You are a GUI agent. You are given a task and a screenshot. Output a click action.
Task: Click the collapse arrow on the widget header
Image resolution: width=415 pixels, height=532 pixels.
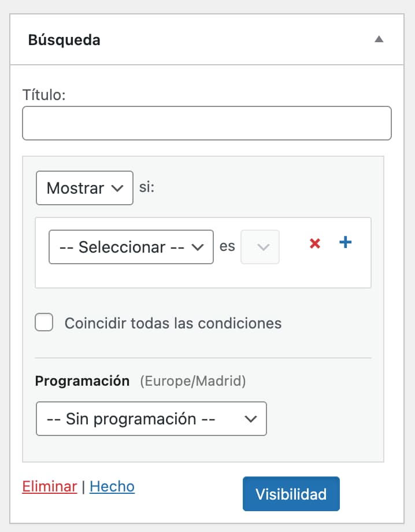(x=379, y=39)
